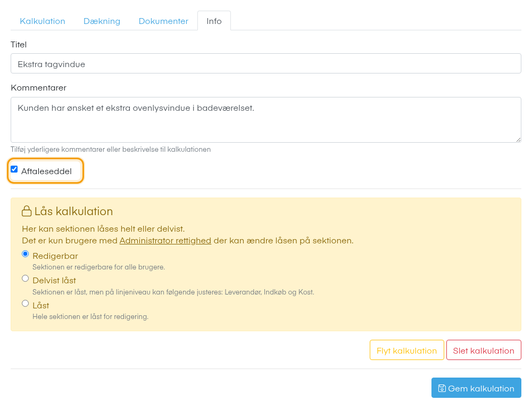Viewport: 532px width, 409px height.
Task: Click the lock icon beside Lås kalkulation
Action: coord(27,211)
